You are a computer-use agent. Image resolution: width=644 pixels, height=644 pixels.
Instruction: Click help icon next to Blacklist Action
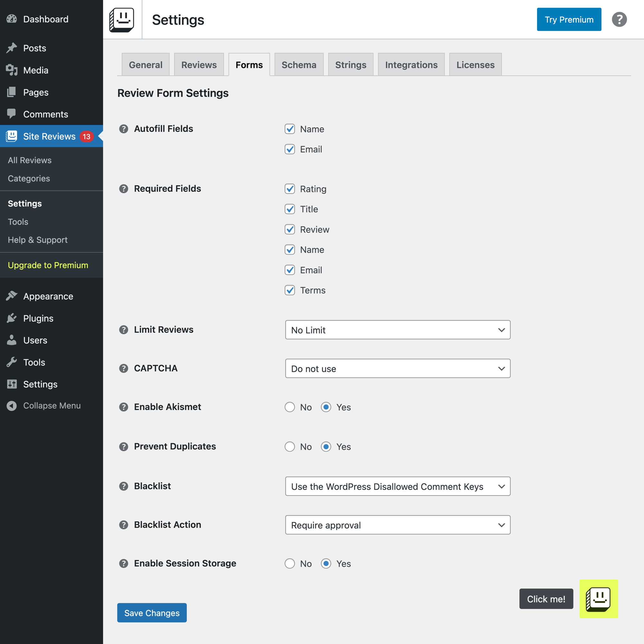click(124, 525)
